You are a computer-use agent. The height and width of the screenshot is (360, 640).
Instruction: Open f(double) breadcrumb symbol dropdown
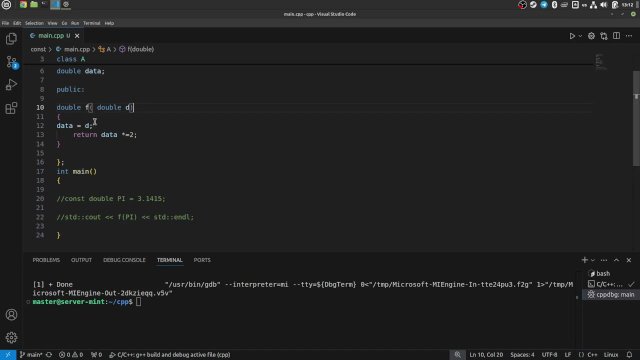click(x=137, y=49)
